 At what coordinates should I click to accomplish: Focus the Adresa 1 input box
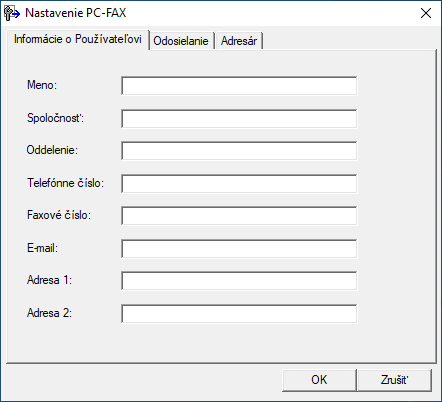pos(239,281)
